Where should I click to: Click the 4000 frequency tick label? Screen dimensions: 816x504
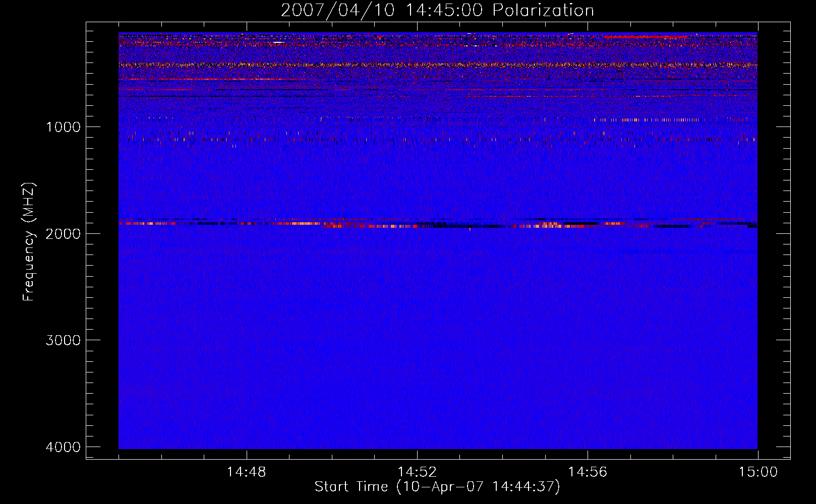point(64,447)
